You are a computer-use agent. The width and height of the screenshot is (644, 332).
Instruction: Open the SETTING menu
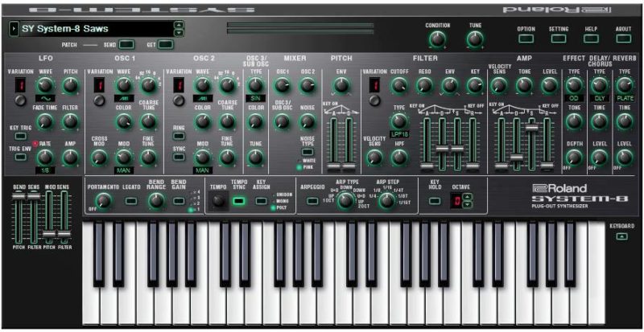[x=558, y=39]
